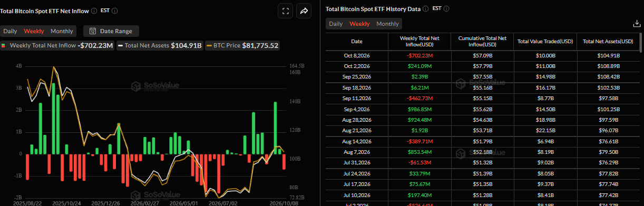Download the history data table
The height and width of the screenshot is (206, 644).
coord(636,24)
